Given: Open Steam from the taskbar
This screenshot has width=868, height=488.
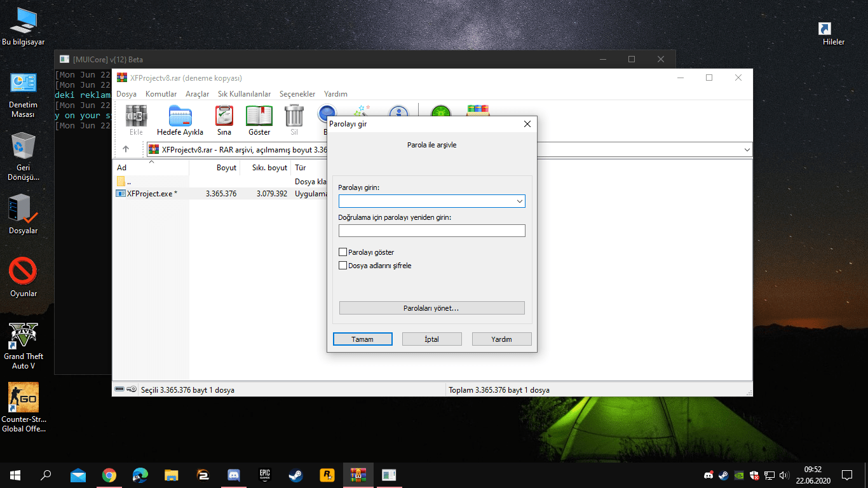Looking at the screenshot, I should (295, 475).
